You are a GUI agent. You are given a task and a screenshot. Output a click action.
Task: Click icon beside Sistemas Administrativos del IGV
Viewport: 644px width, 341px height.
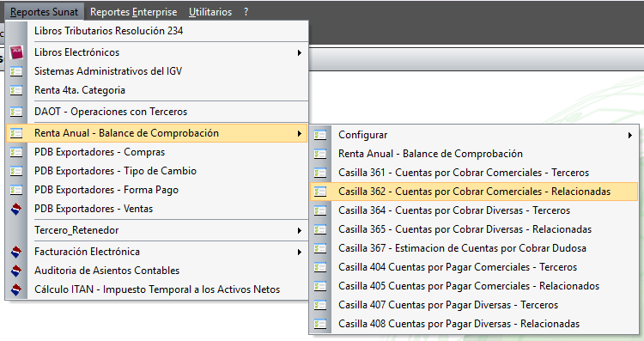pos(16,71)
